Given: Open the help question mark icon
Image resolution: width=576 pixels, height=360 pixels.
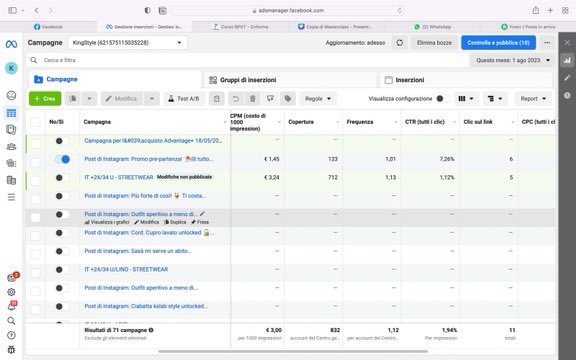Looking at the screenshot, I should [x=11, y=335].
